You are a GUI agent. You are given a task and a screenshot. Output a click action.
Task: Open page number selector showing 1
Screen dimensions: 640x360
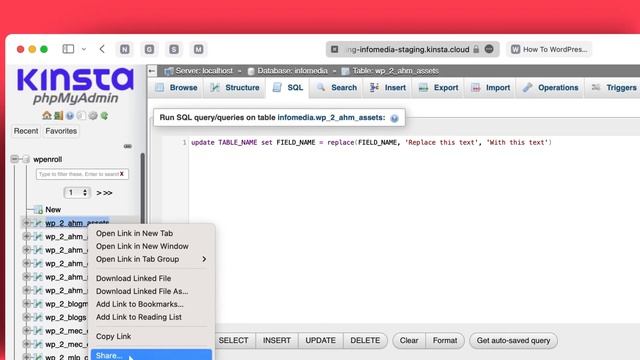77,193
